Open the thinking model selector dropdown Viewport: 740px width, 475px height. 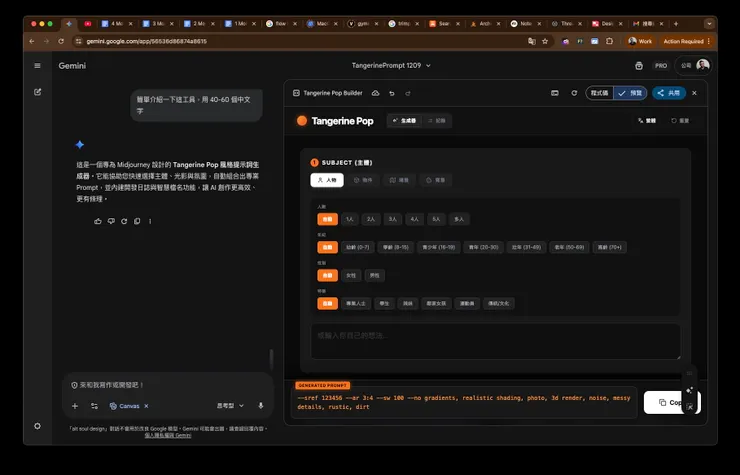pyautogui.click(x=230, y=406)
